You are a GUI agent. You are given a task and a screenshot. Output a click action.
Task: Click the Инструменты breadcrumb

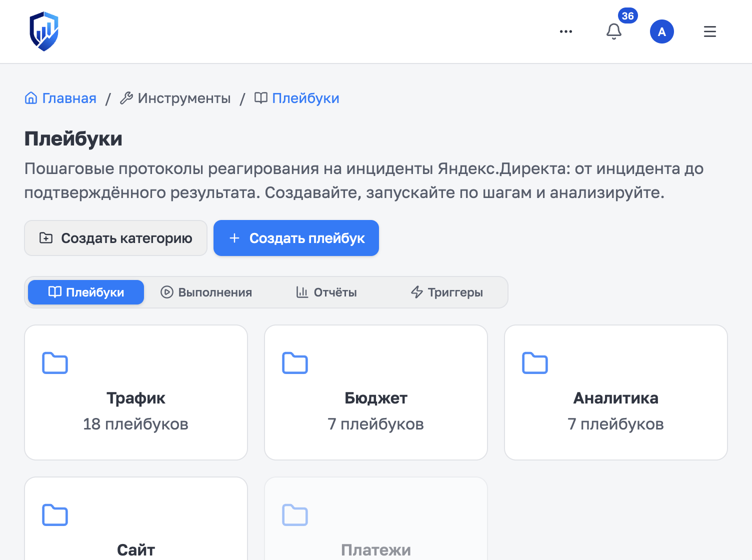click(x=184, y=98)
